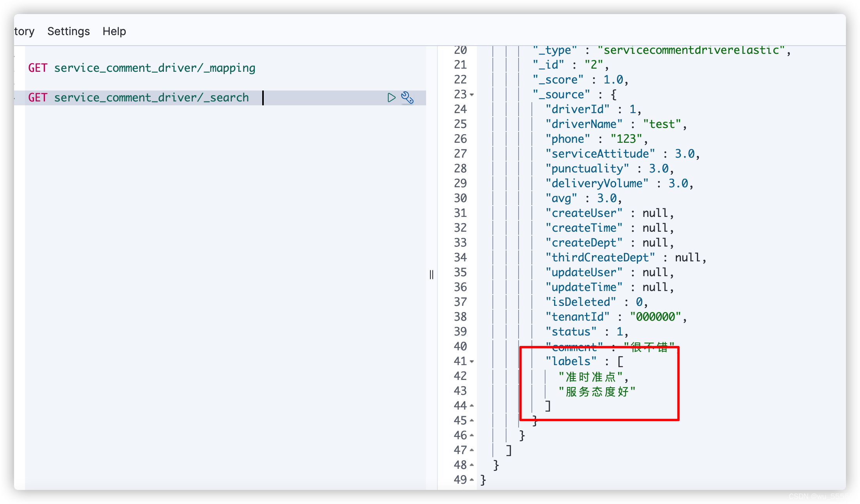The height and width of the screenshot is (504, 860).
Task: Click the "punctuality" : 3.0 line
Action: [610, 169]
